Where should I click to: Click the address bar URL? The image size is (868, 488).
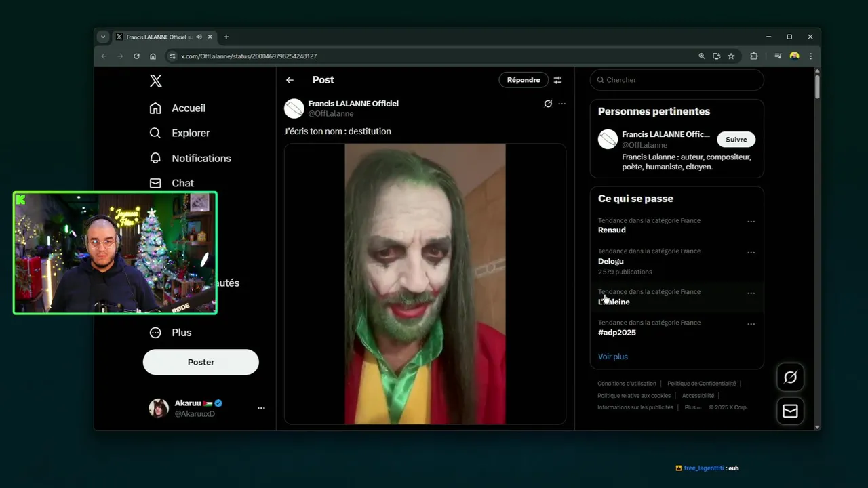[249, 56]
